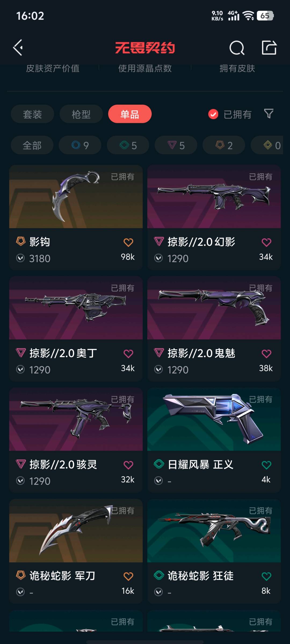The width and height of the screenshot is (290, 644).
Task: Tap heart icon on 日耀风暴 正义
Action: 266,465
